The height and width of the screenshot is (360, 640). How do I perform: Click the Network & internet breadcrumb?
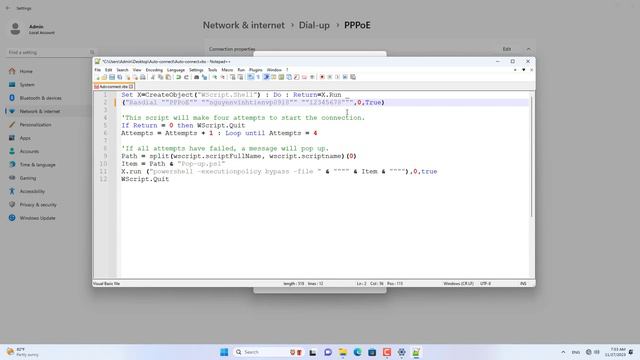point(244,25)
